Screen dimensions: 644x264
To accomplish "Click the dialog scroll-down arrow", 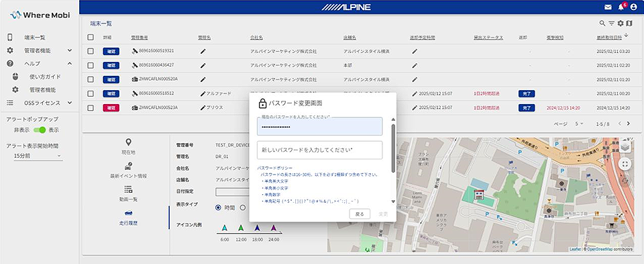I will click(x=393, y=202).
